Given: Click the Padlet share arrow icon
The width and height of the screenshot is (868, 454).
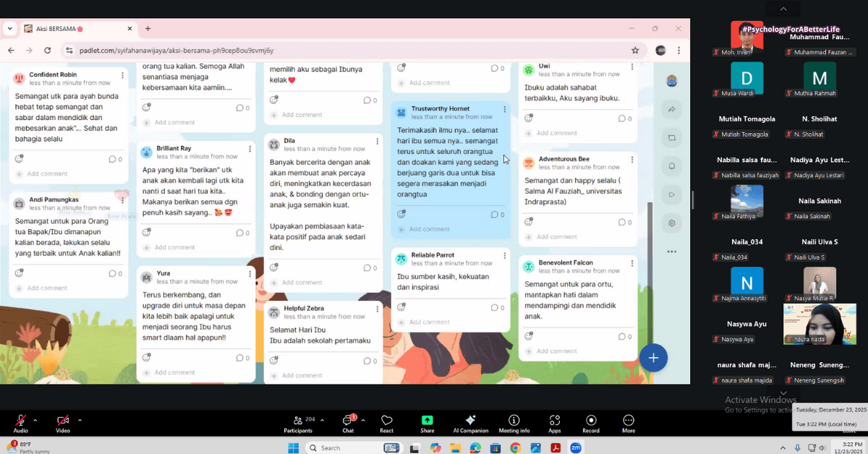Looking at the screenshot, I should pos(671,110).
